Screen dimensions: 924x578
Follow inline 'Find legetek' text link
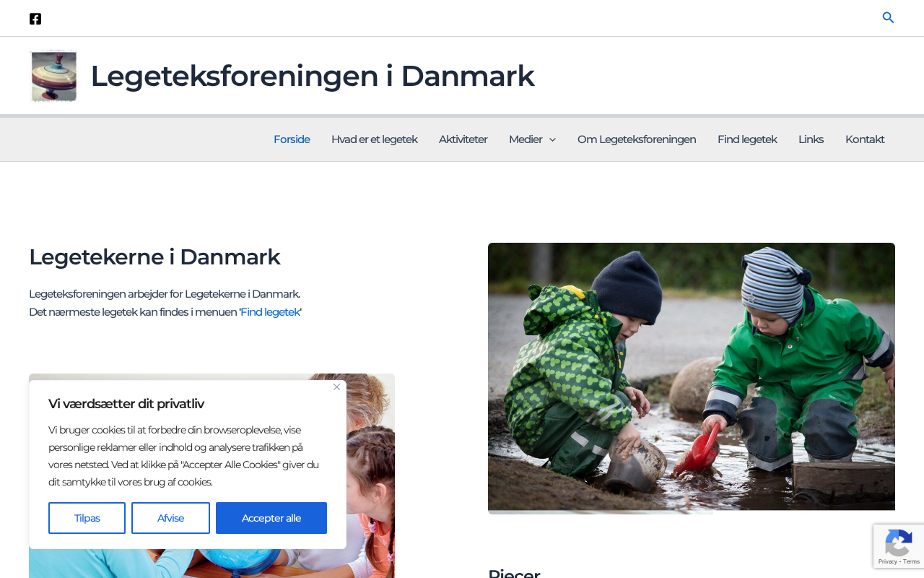click(270, 312)
